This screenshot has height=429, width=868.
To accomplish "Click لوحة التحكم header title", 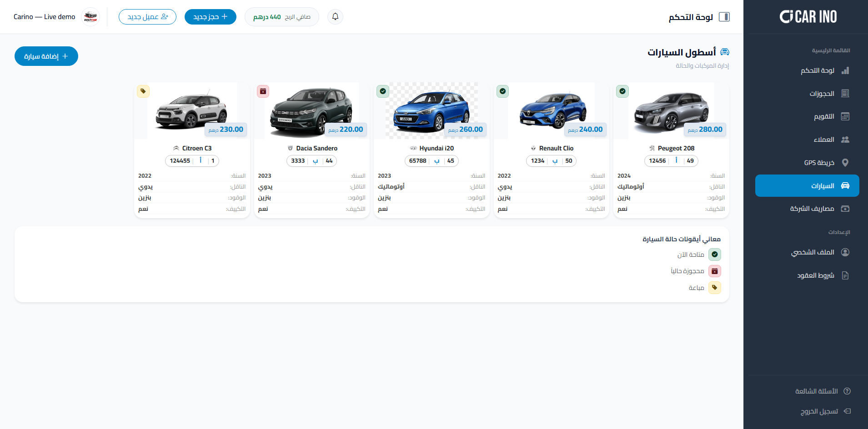I will tap(691, 17).
